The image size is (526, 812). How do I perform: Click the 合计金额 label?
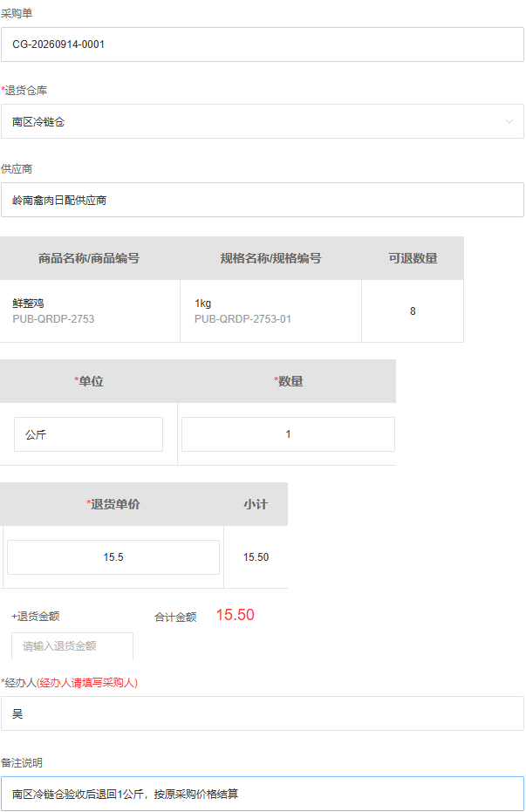(x=175, y=618)
